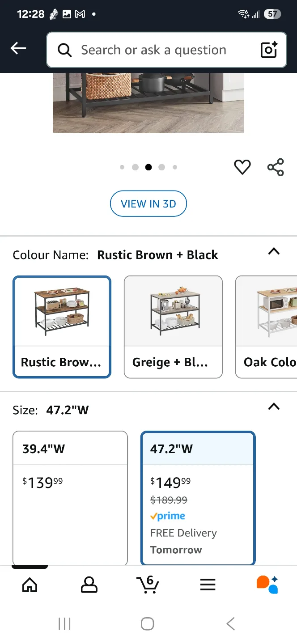Add item to wishlist via heart icon

tap(242, 167)
